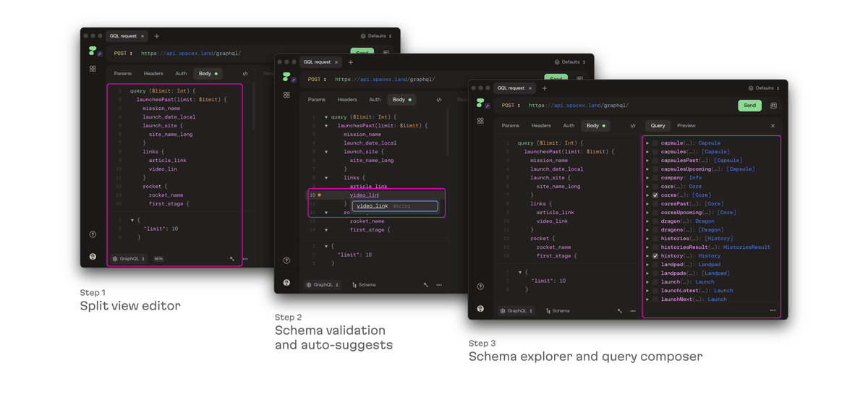Click the beautify wand icon in Step 2 footer

[x=426, y=285]
